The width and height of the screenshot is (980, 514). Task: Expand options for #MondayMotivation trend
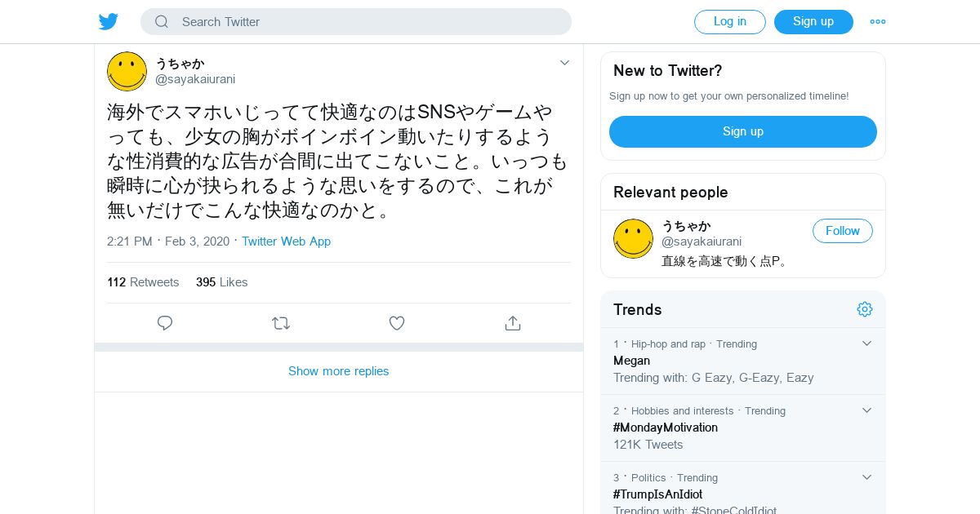pos(867,410)
